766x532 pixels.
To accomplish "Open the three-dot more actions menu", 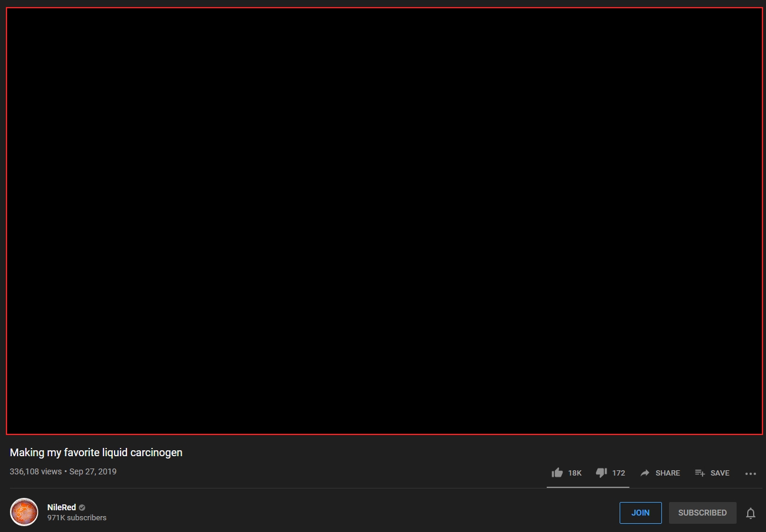I will click(750, 473).
